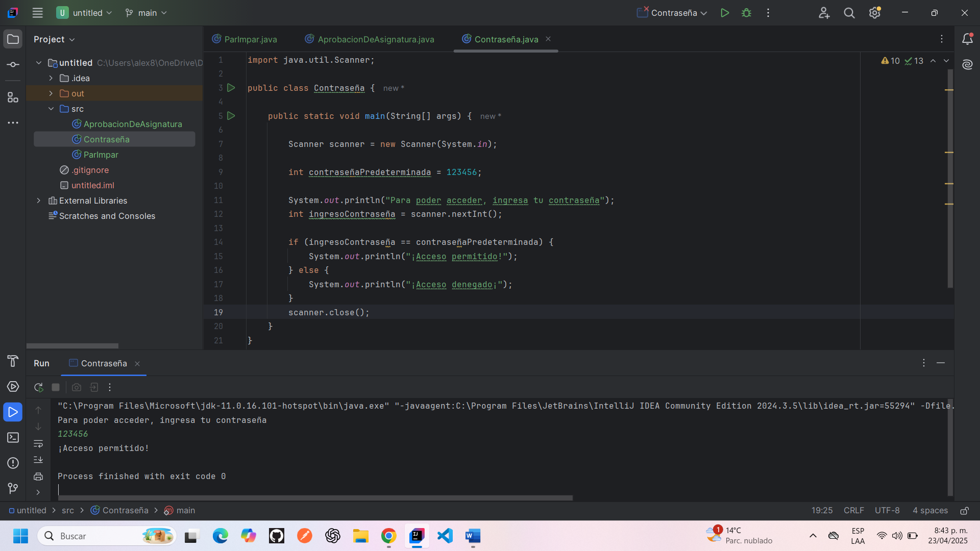Click the Buscar taskbar search field
Image resolution: width=980 pixels, height=551 pixels.
(106, 536)
